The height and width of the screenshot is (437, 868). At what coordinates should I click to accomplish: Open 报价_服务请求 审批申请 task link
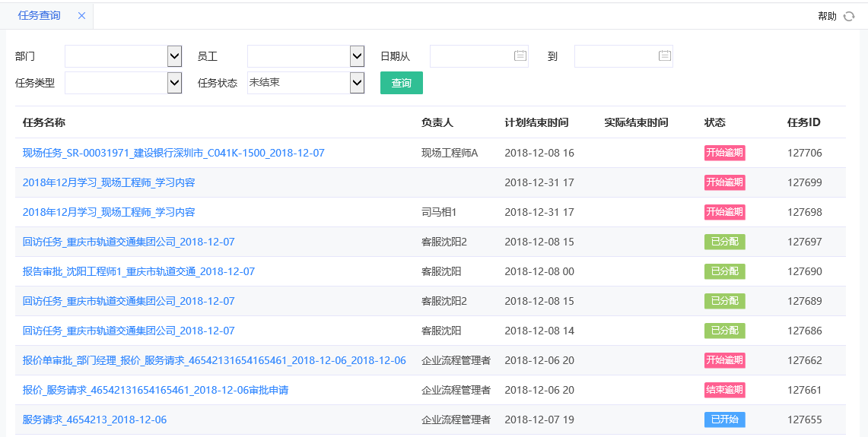pos(155,390)
